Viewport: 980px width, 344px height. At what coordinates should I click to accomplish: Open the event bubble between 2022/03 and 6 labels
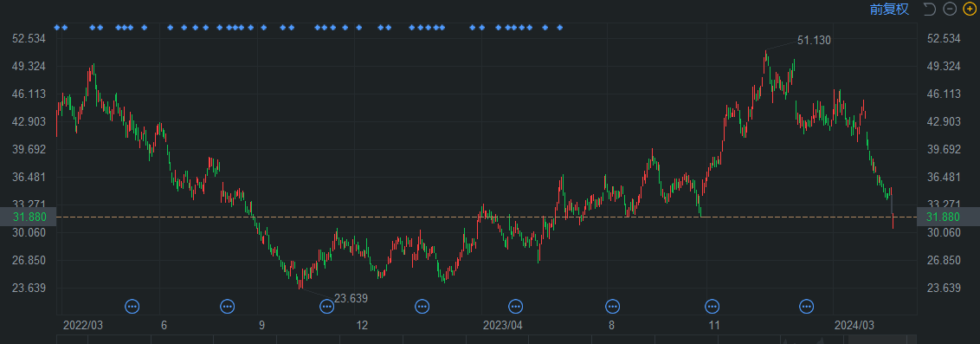point(132,307)
